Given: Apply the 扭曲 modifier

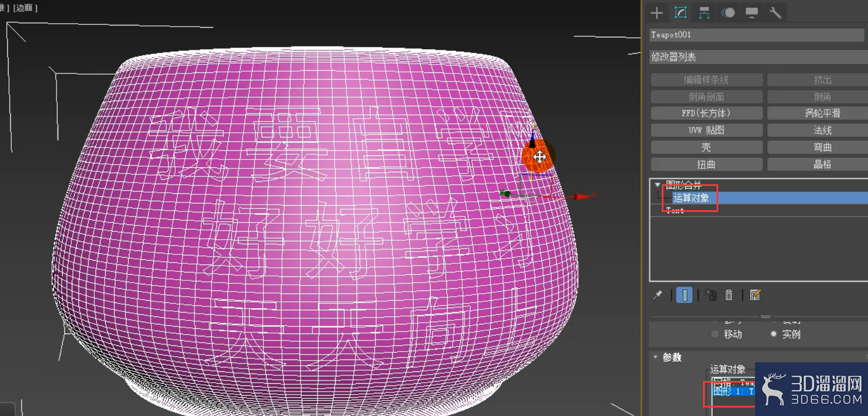Looking at the screenshot, I should click(706, 164).
